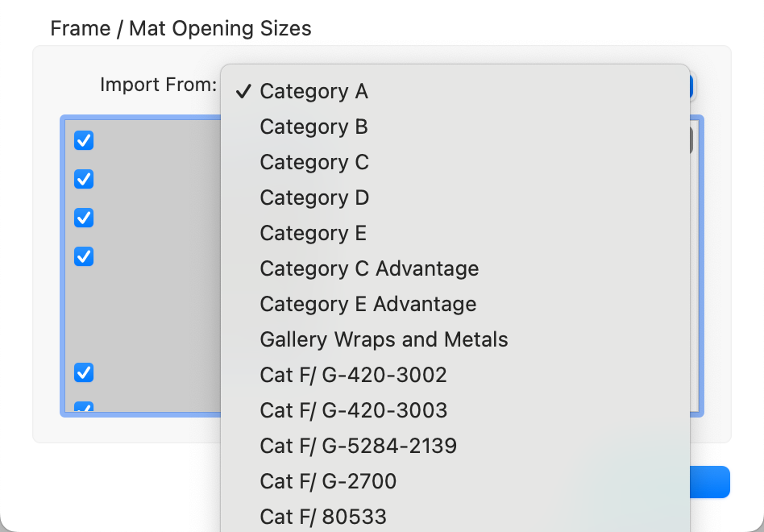The image size is (764, 532).
Task: Choose Cat F/ G-420-3003 option
Action: pyautogui.click(x=353, y=411)
